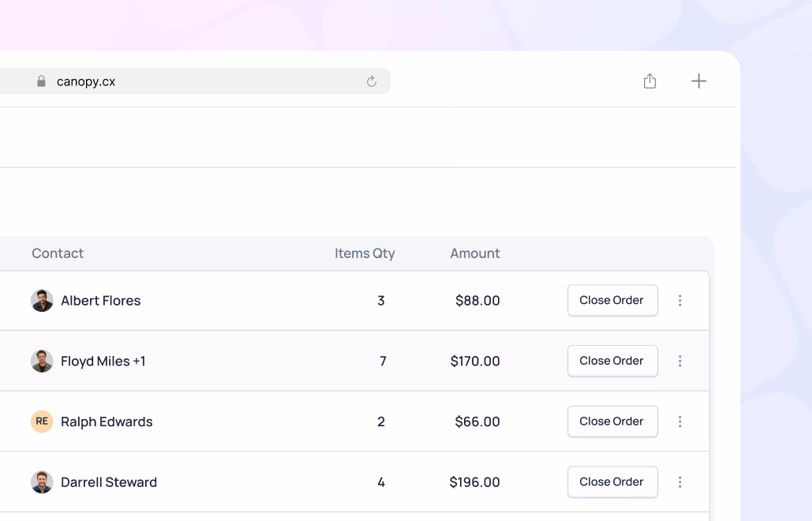Select the name Darrell Steward
Viewport: 812px width, 521px height.
(x=109, y=482)
